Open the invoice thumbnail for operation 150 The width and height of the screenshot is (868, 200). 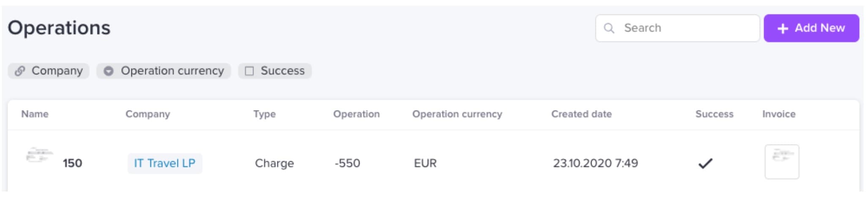[782, 162]
